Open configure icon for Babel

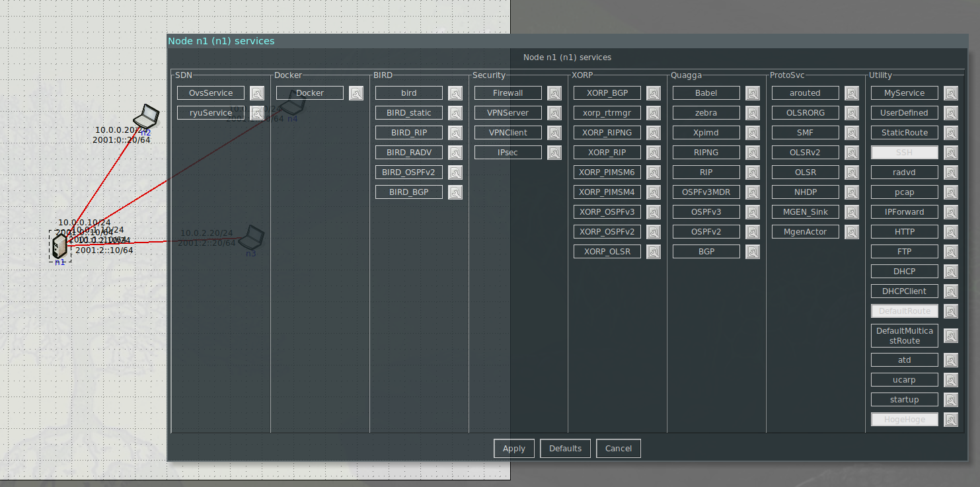tap(753, 93)
